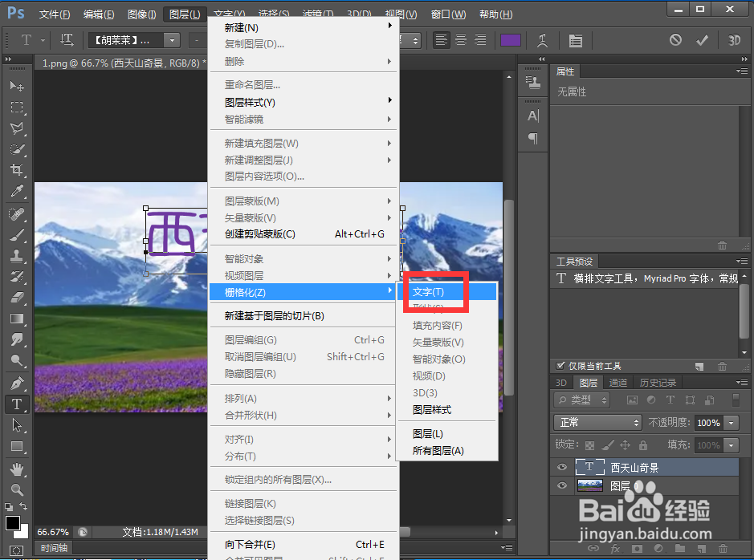This screenshot has height=560, width=754.
Task: Open the blend mode dropdown showing 正常
Action: point(597,422)
